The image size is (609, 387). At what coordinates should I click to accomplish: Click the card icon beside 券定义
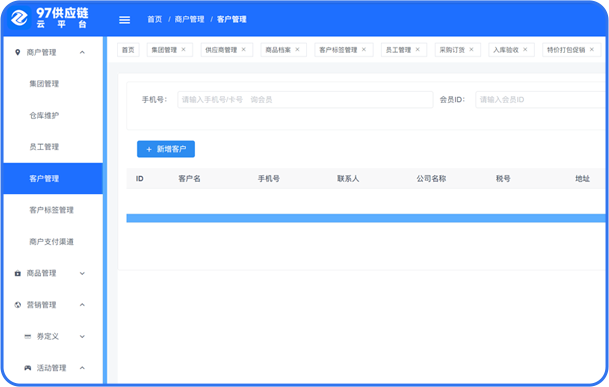point(28,336)
